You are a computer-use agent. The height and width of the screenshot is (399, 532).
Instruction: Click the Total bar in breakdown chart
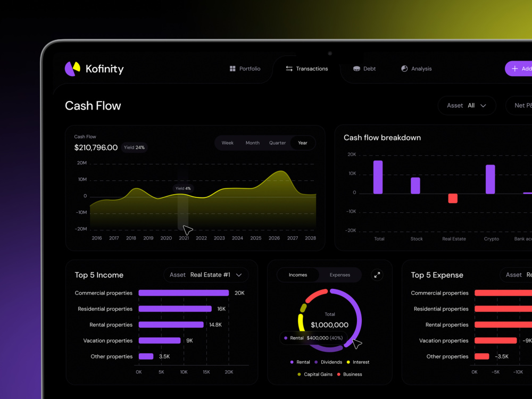pyautogui.click(x=378, y=177)
